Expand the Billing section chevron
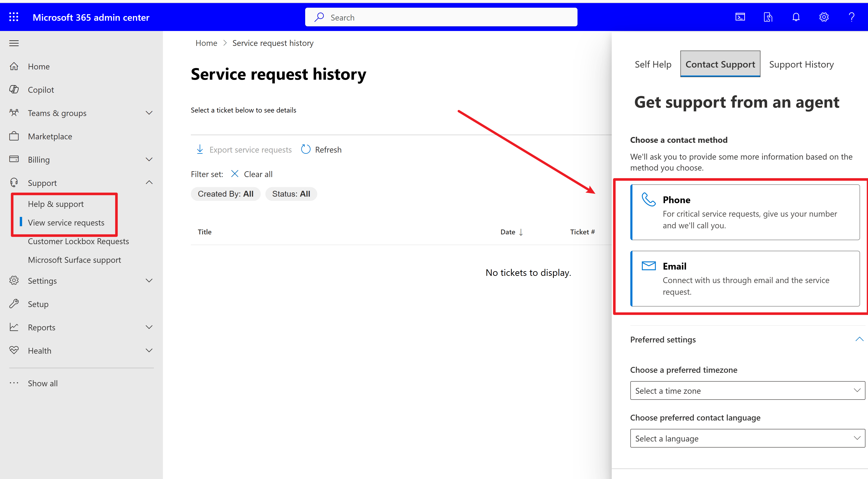Image resolution: width=868 pixels, height=479 pixels. coord(149,159)
